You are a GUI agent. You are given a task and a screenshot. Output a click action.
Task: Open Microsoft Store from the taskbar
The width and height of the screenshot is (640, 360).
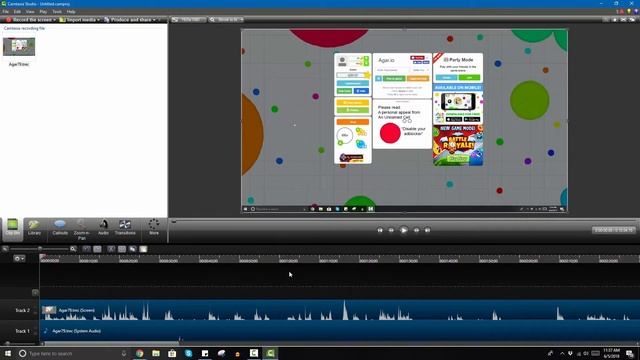pos(172,353)
